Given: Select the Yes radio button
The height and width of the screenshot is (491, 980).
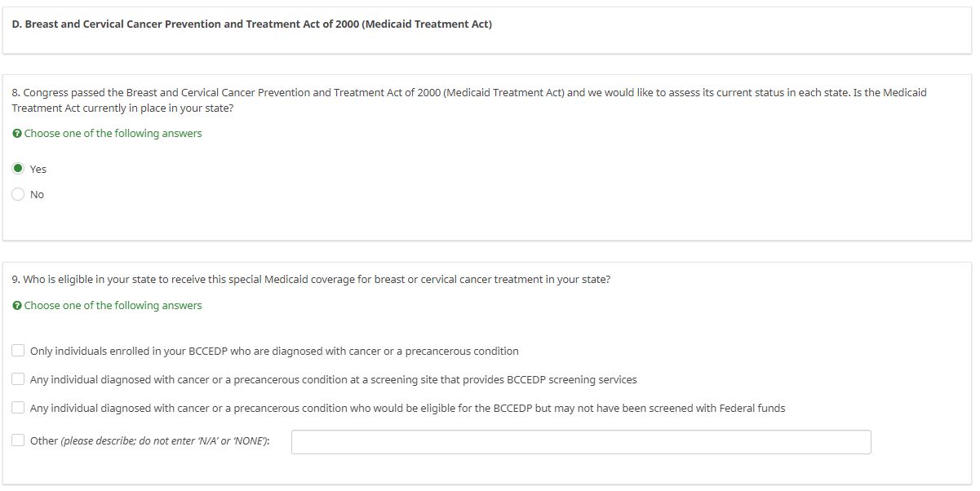Looking at the screenshot, I should click(x=19, y=169).
